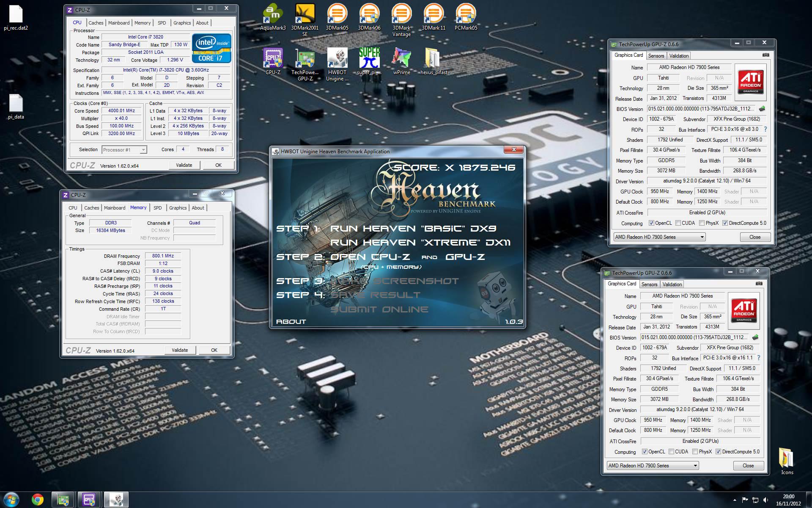
Task: Toggle CUDA checkbox in upper GPU-Z
Action: tap(678, 223)
